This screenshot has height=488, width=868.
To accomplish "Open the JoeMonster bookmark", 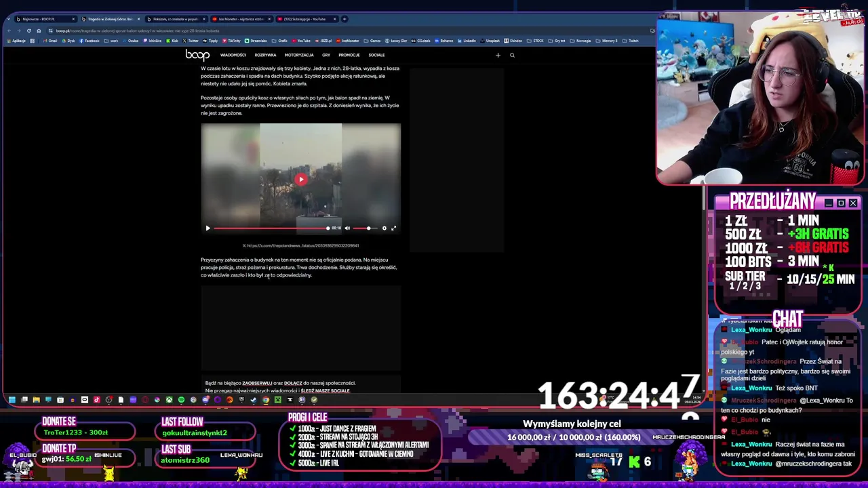I will point(348,41).
